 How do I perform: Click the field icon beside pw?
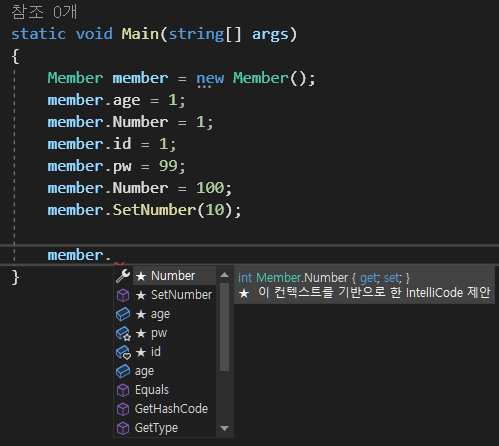123,333
